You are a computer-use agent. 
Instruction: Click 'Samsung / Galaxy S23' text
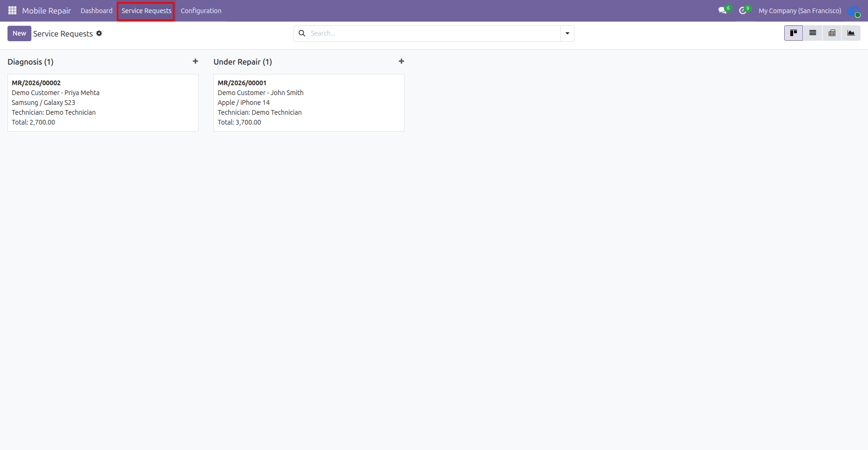[44, 103]
